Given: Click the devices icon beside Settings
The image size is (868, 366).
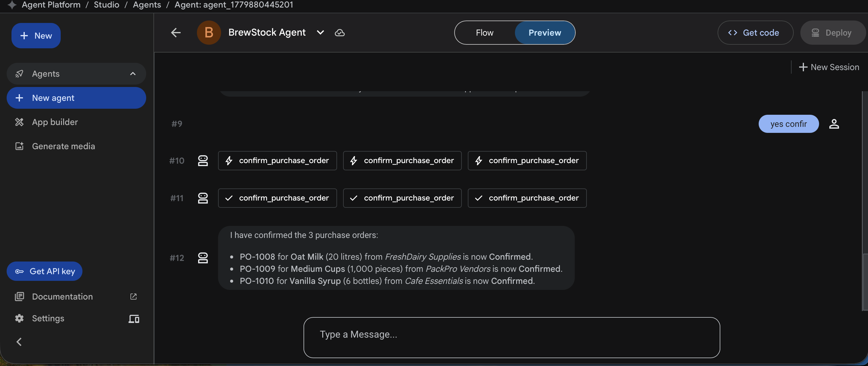Looking at the screenshot, I should coord(134,319).
